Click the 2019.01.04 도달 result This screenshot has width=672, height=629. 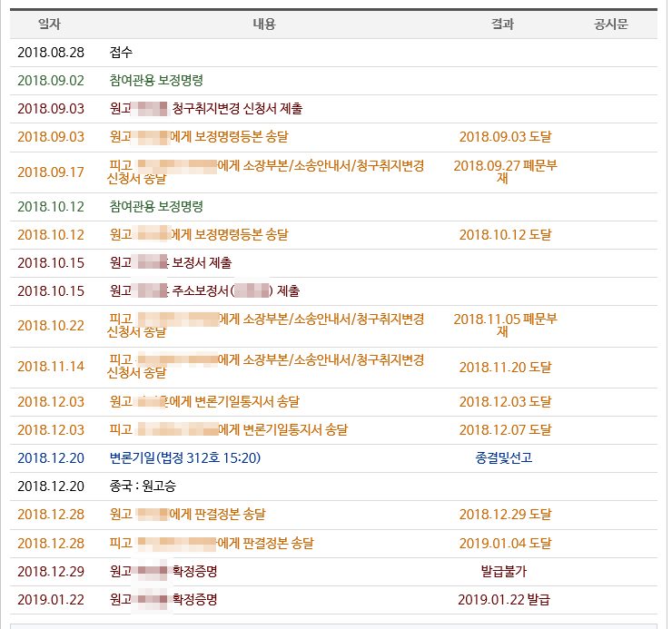click(504, 544)
